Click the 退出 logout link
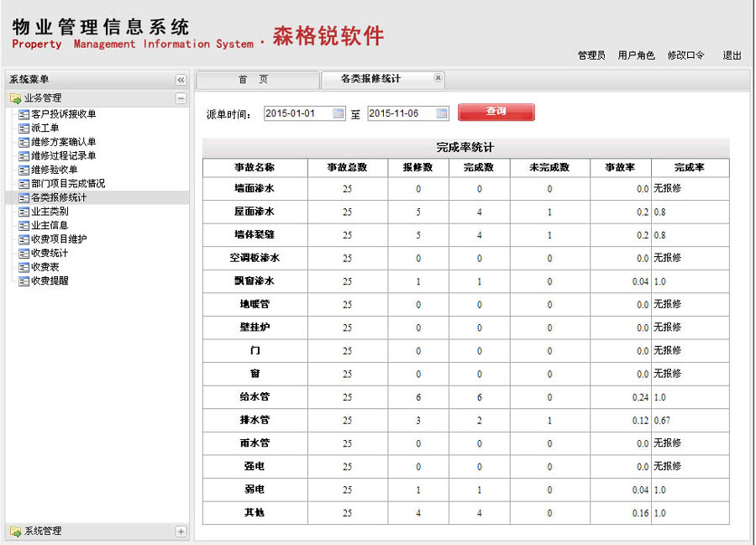This screenshot has height=545, width=756. pyautogui.click(x=732, y=55)
